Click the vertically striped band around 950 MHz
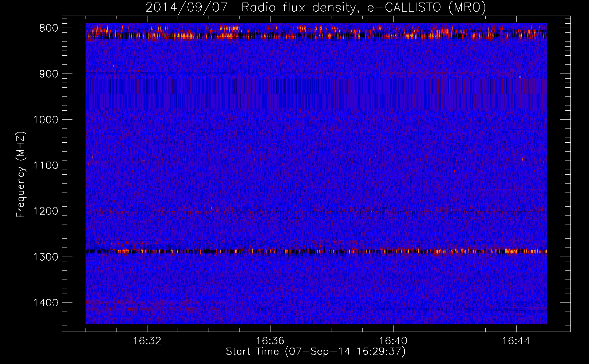The height and width of the screenshot is (364, 589). tap(316, 94)
